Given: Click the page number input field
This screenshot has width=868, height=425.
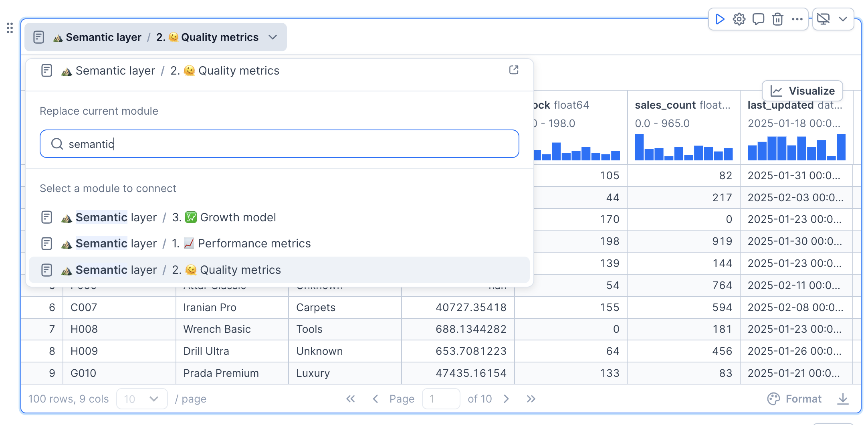Looking at the screenshot, I should [441, 399].
